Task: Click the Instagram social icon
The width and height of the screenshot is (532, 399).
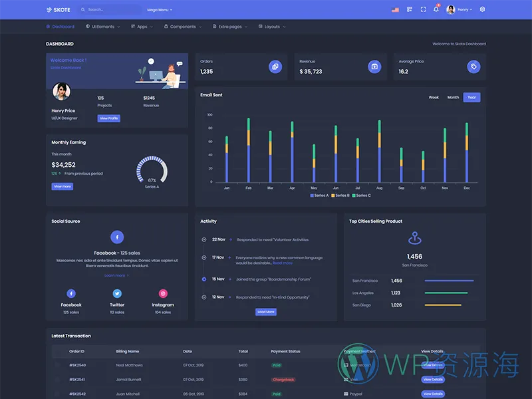Action: [x=163, y=293]
